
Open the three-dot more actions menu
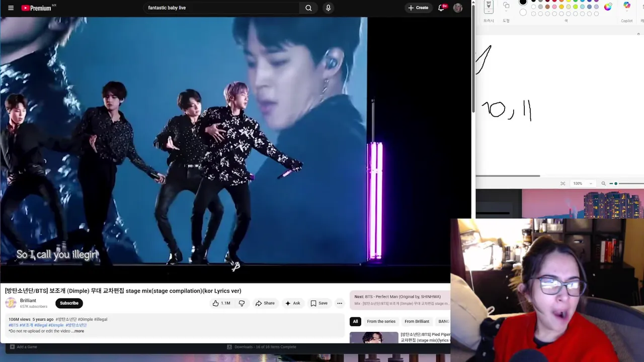coord(340,303)
